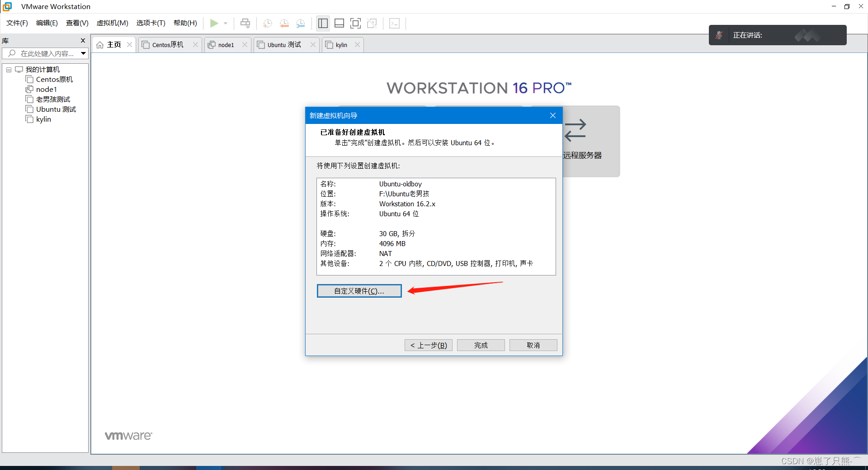The width and height of the screenshot is (868, 470).
Task: Select 老男孩测试 in the library tree
Action: (53, 99)
